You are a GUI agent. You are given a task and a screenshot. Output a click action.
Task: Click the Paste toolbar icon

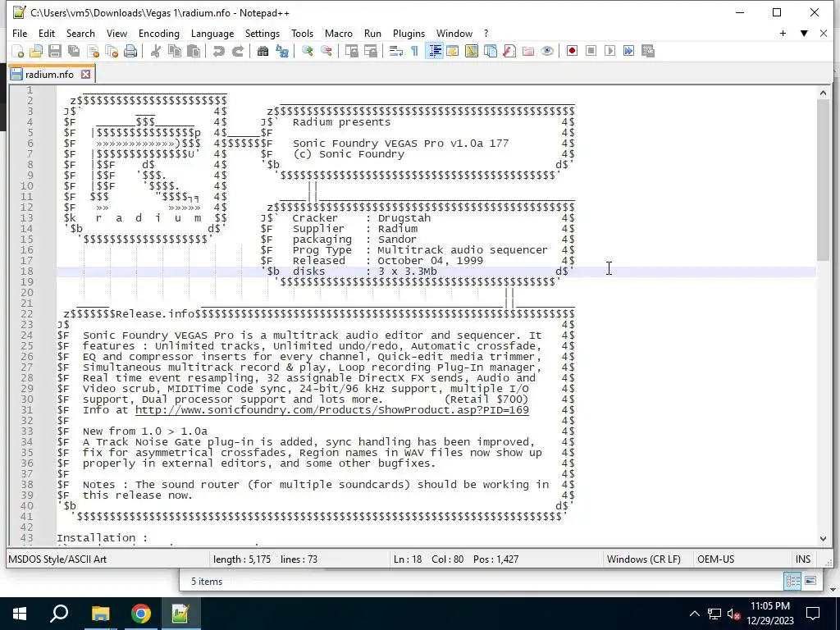[x=194, y=51]
